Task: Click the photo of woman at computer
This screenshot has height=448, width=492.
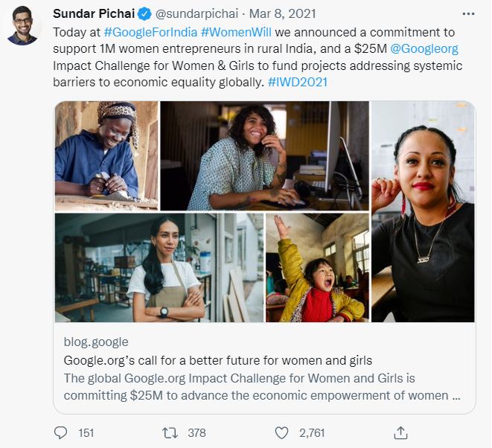Action: [x=264, y=156]
